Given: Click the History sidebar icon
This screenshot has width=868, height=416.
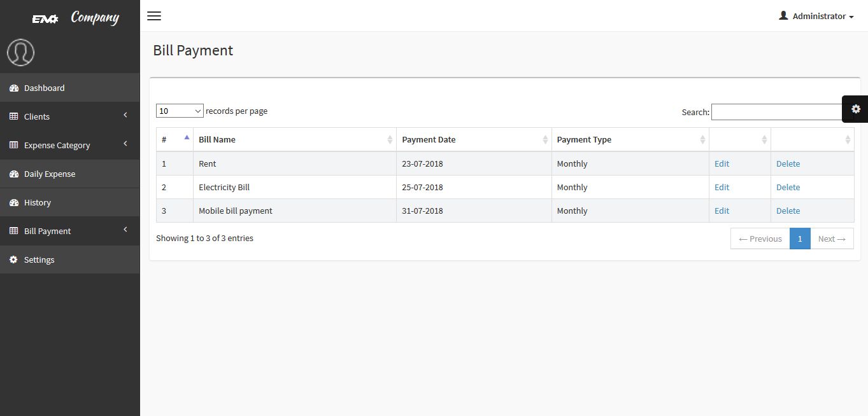Looking at the screenshot, I should pyautogui.click(x=14, y=202).
